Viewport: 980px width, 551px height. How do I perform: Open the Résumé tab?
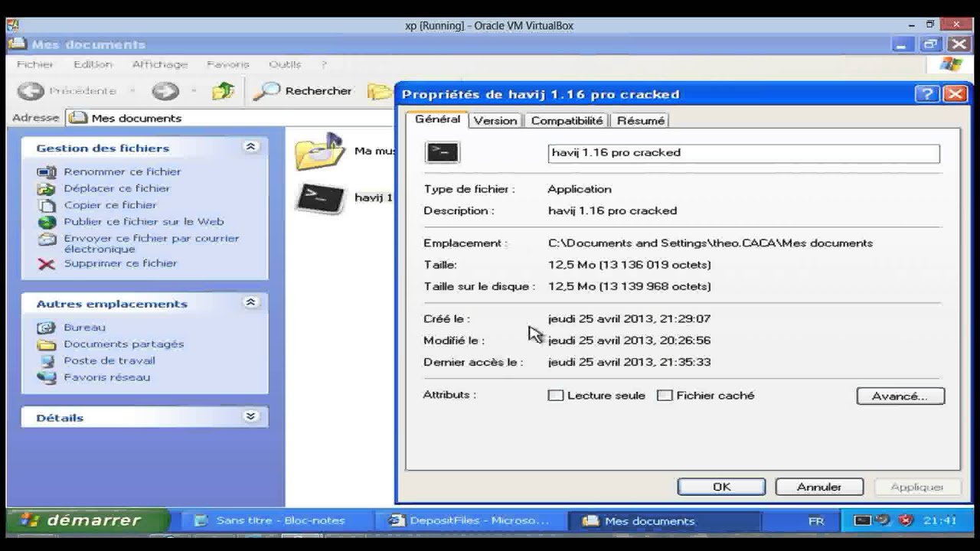click(640, 120)
